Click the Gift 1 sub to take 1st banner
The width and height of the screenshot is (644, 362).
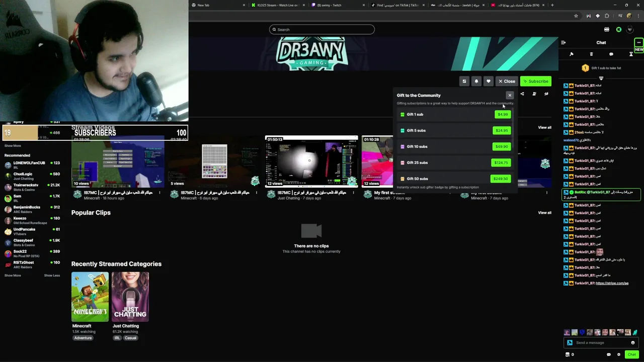pyautogui.click(x=601, y=68)
